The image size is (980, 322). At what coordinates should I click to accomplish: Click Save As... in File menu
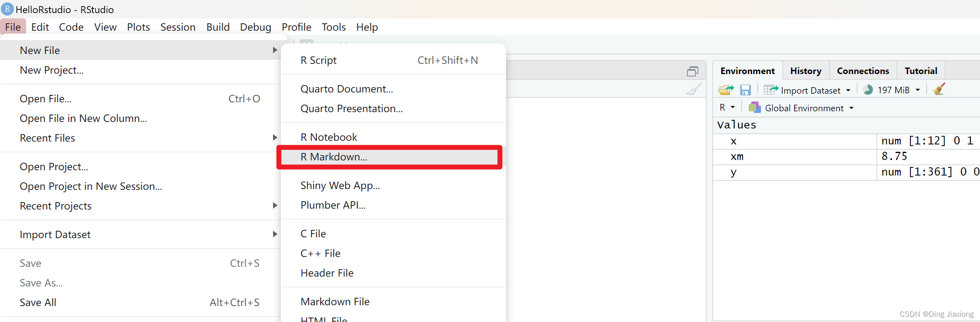tap(140, 283)
